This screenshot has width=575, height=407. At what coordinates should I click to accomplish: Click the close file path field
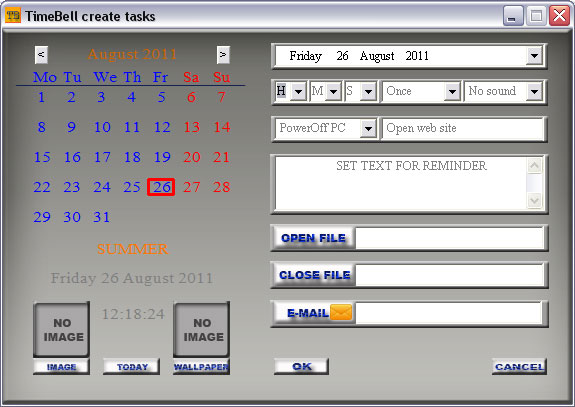(x=450, y=275)
